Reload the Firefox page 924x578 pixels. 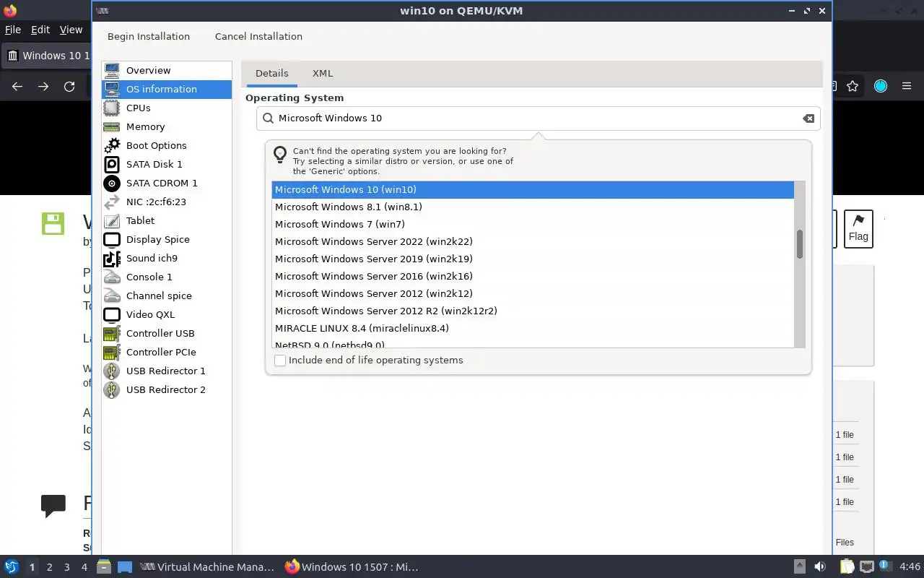click(x=69, y=86)
